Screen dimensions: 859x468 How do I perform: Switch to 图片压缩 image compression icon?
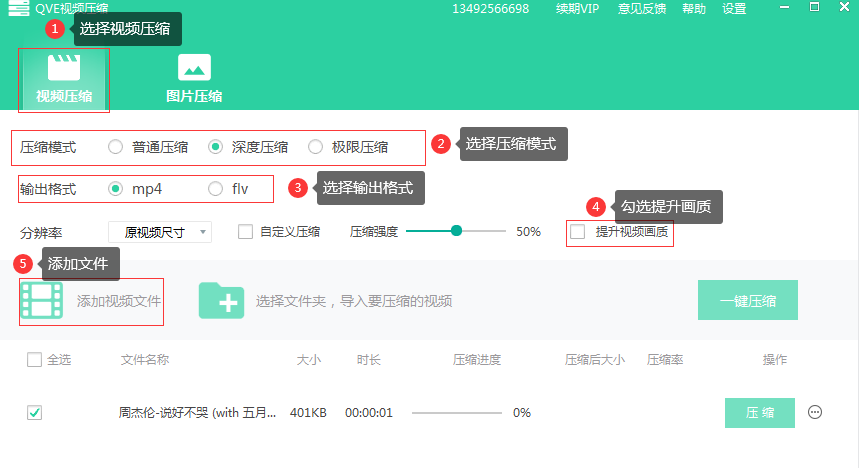pos(194,67)
